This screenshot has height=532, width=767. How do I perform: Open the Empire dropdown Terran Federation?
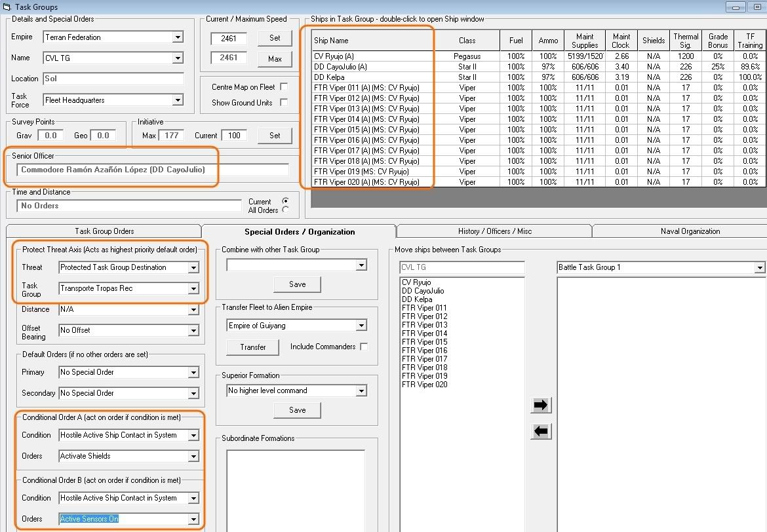click(x=178, y=37)
